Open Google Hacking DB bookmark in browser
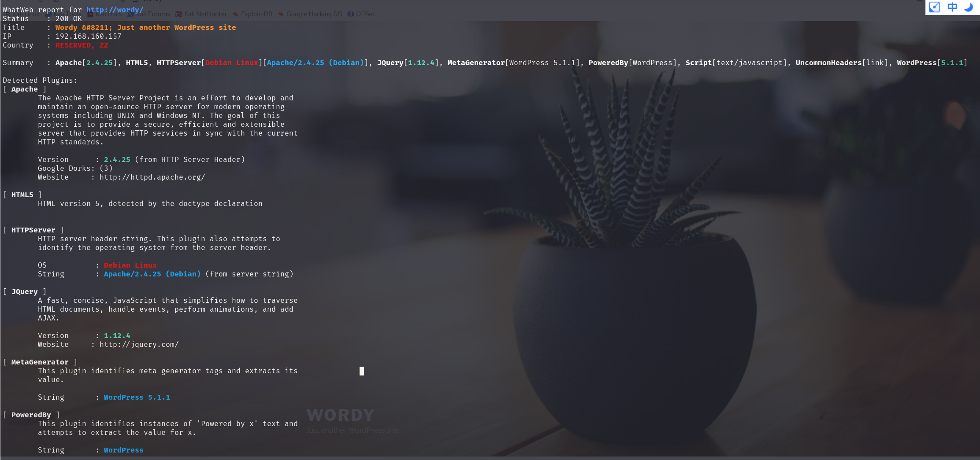The height and width of the screenshot is (460, 980). coord(310,14)
